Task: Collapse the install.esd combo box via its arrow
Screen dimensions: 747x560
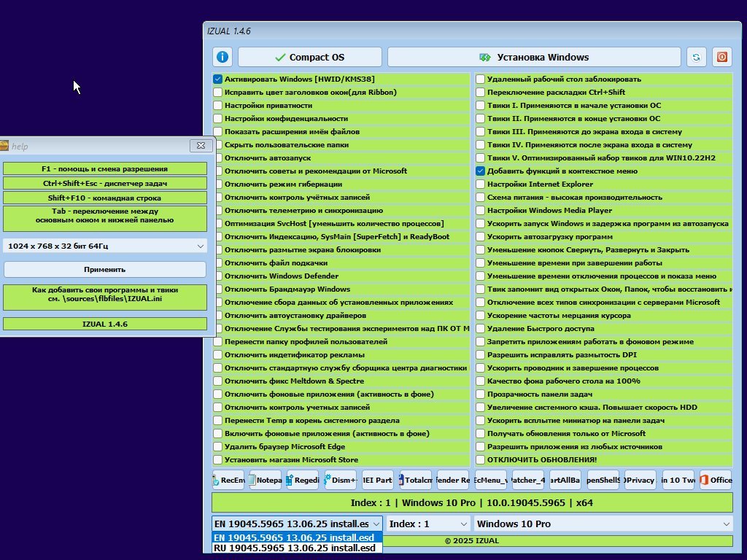Action: 376,524
